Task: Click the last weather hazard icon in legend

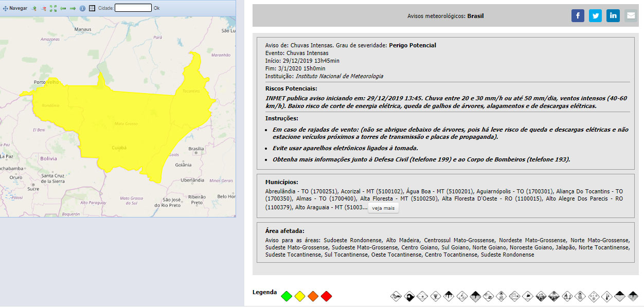Action: 633,296
